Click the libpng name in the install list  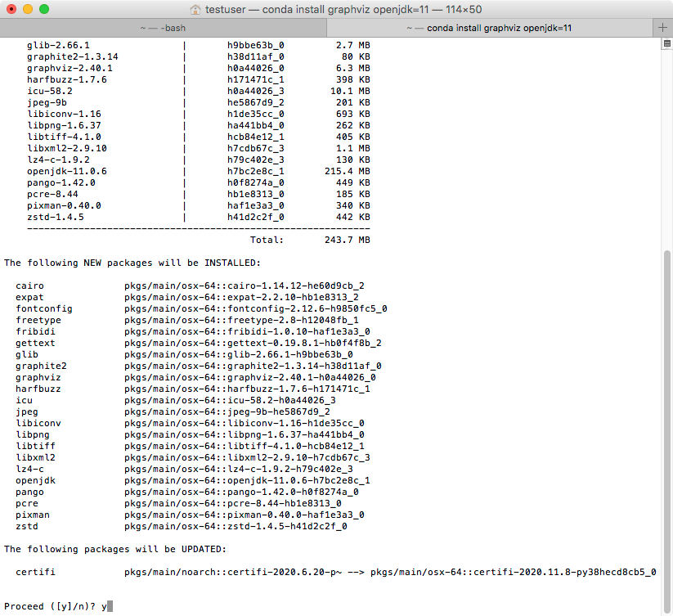coord(33,434)
